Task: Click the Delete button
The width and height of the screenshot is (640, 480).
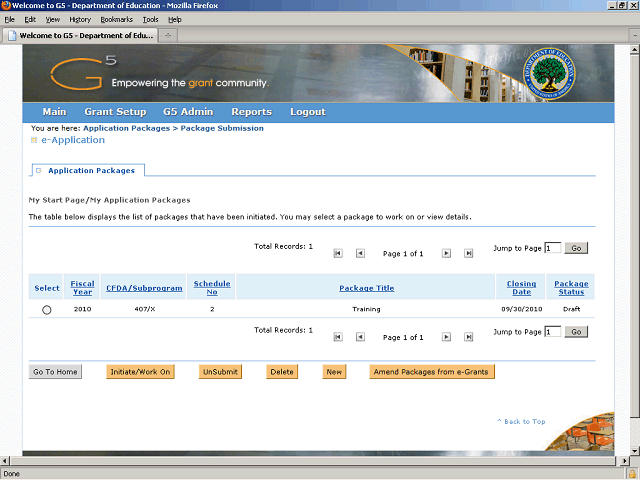Action: tap(282, 372)
